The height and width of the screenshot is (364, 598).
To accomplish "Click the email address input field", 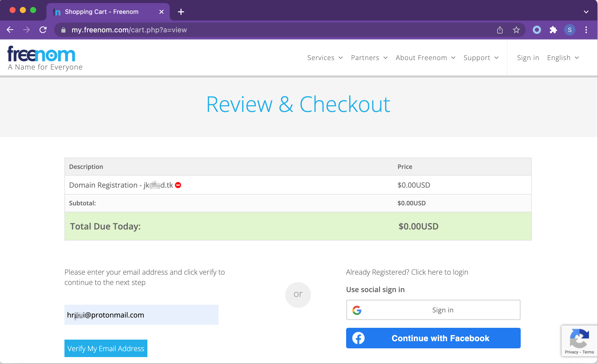I will pyautogui.click(x=141, y=315).
